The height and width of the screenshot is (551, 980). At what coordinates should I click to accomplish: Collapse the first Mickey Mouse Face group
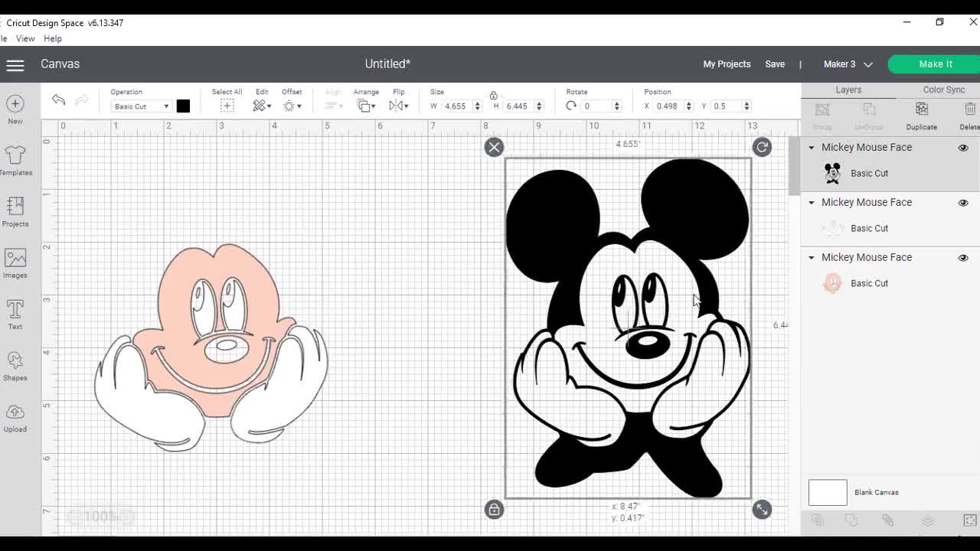pyautogui.click(x=812, y=148)
